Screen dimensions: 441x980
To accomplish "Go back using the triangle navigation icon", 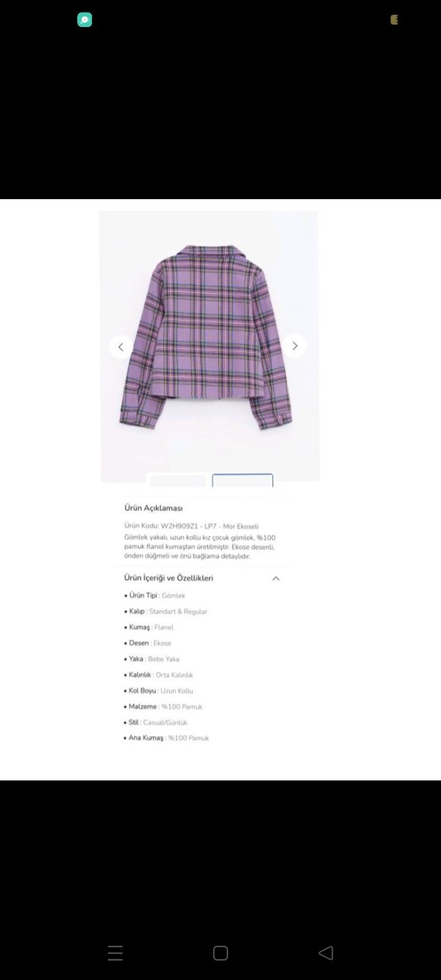I will 325,953.
